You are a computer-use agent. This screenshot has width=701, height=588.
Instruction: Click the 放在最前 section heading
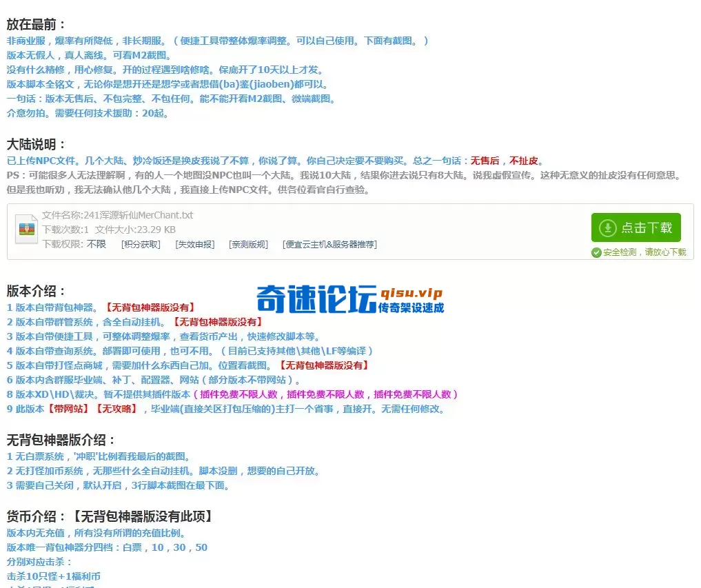point(36,24)
